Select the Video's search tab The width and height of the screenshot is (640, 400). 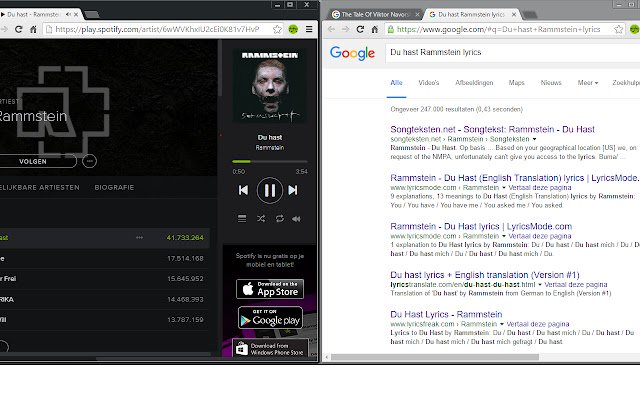click(x=429, y=82)
